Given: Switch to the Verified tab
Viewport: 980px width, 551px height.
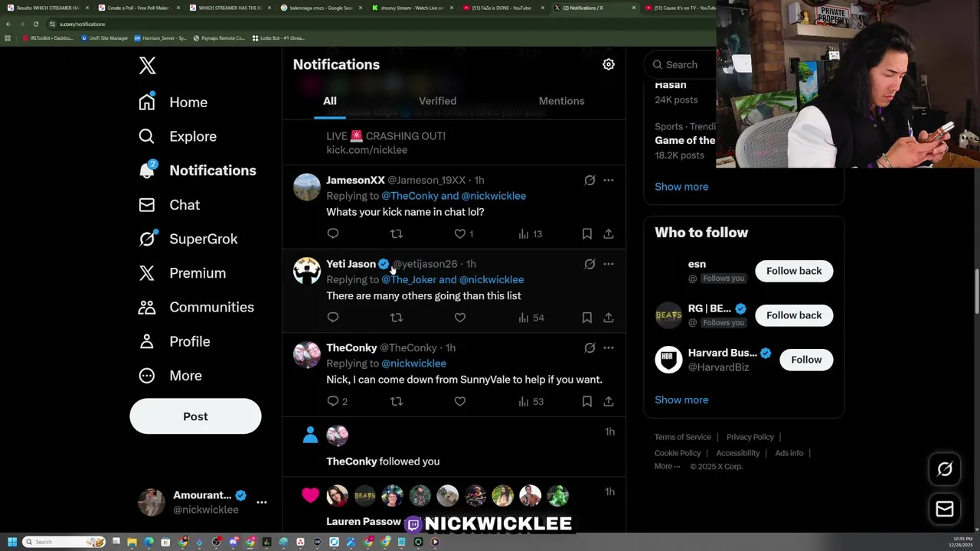Looking at the screenshot, I should coord(437,101).
